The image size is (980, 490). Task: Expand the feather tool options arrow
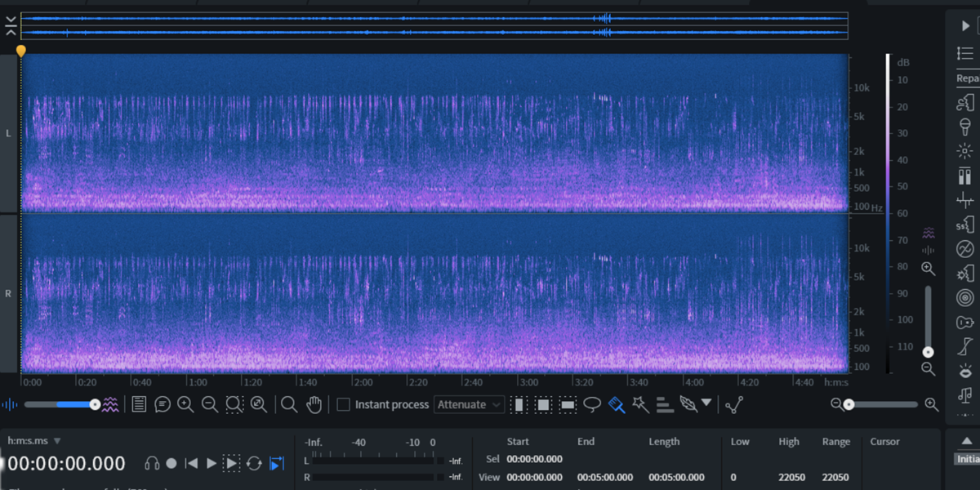tap(706, 403)
